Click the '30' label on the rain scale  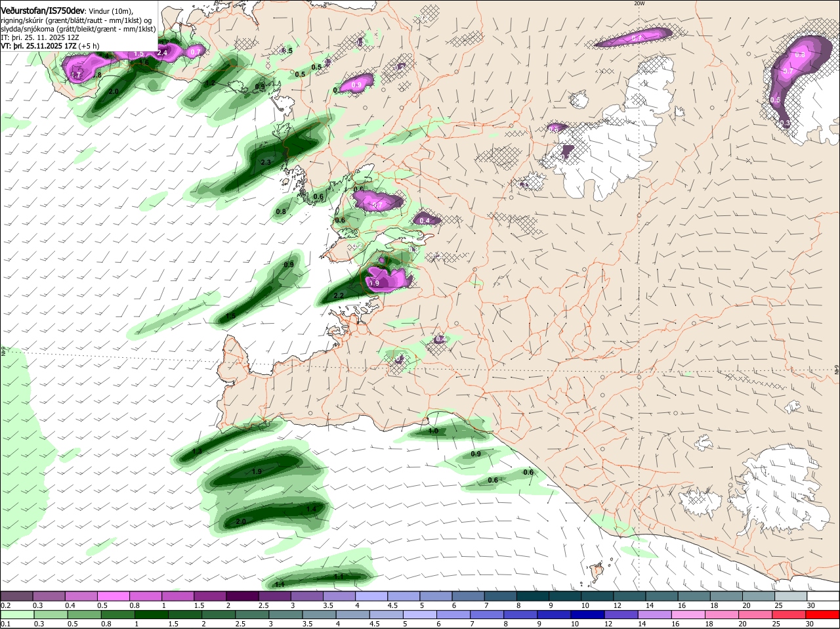pyautogui.click(x=809, y=624)
